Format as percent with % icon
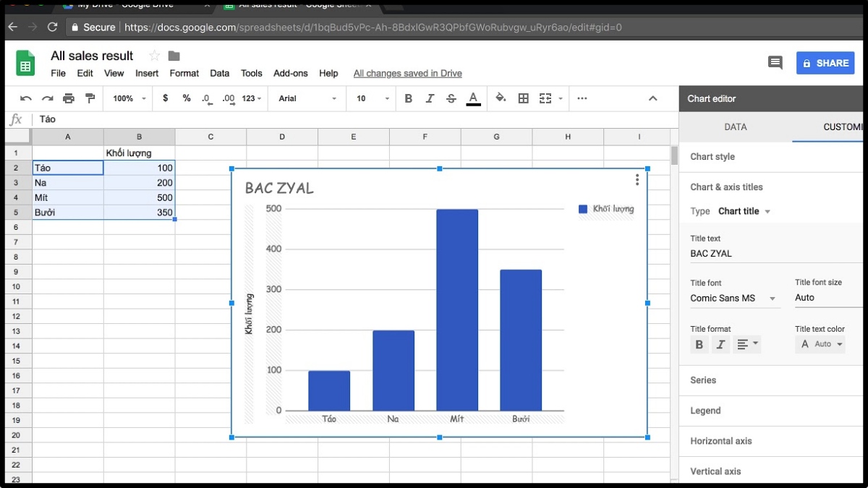 tap(187, 98)
